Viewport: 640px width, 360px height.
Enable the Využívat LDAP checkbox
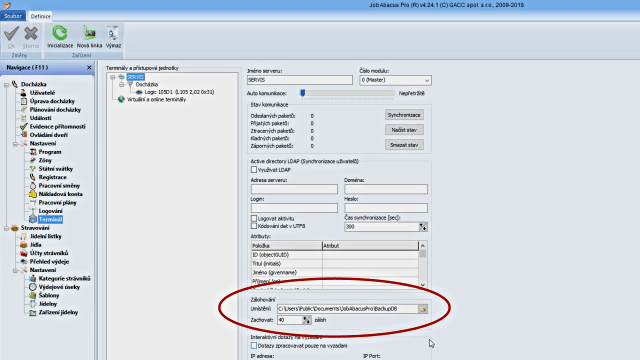point(254,169)
